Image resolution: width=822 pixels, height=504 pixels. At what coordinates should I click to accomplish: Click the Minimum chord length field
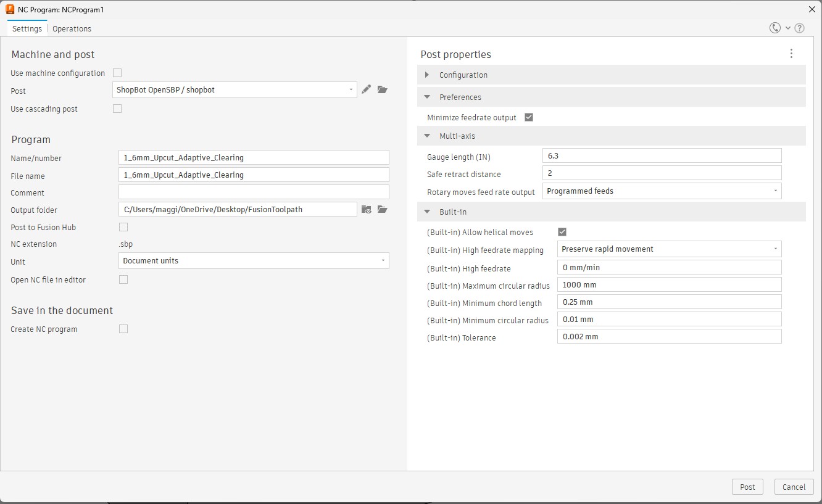(670, 302)
